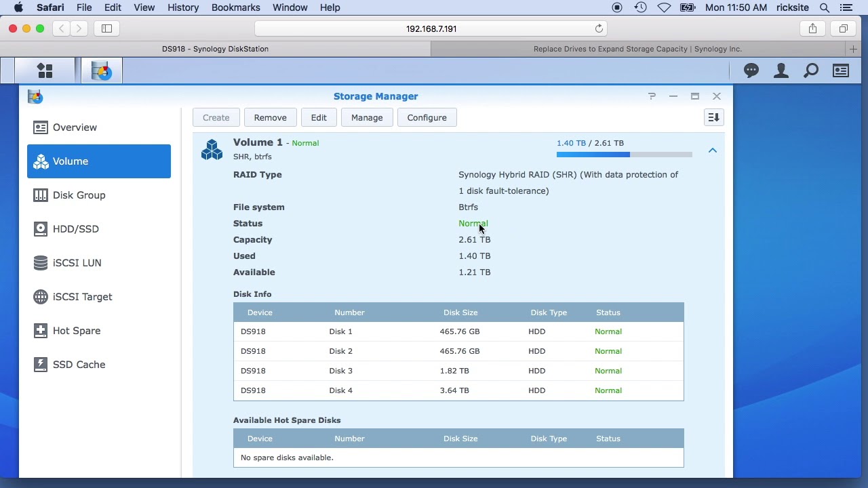868x488 pixels.
Task: Click the Create button
Action: [216, 117]
